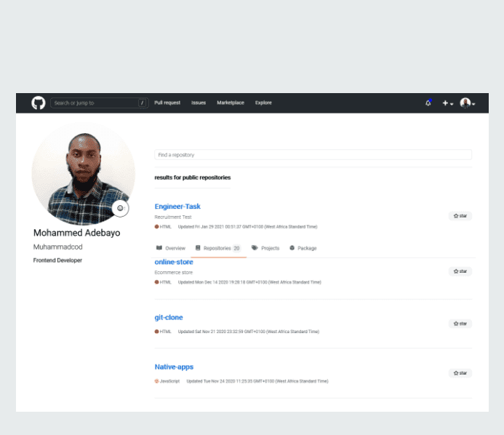Viewport: 504px width, 435px height.
Task: Click the Updated Fri Jan 29 2021 timestamp
Action: (247, 227)
